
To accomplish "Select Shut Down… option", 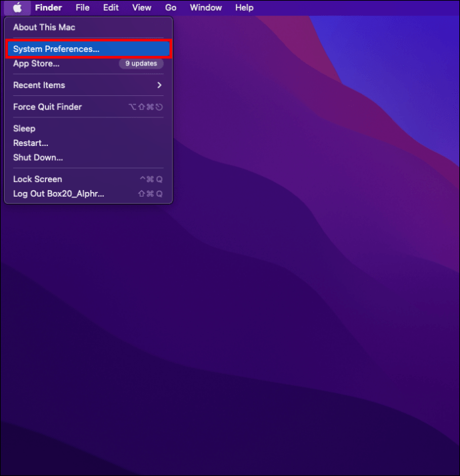I will tap(89, 157).
